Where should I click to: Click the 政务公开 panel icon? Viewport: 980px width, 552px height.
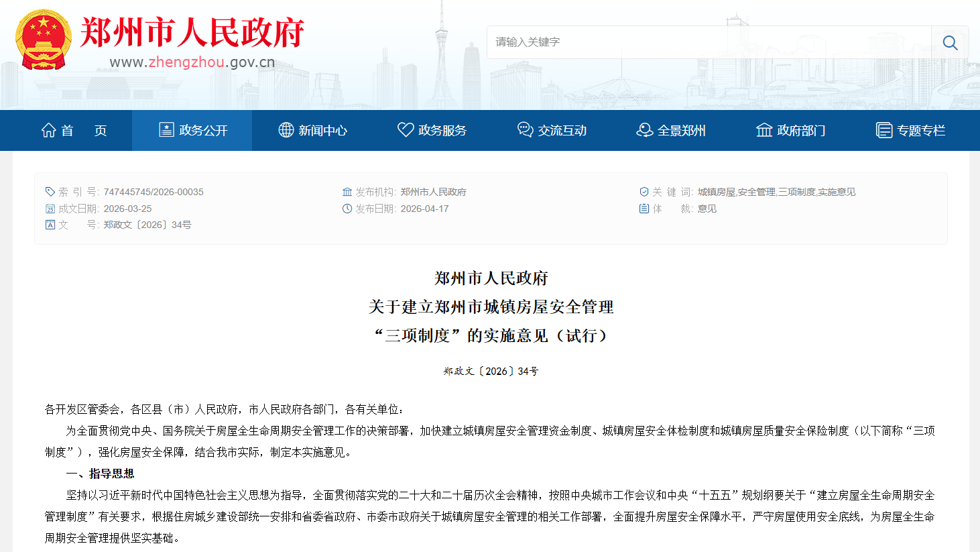[x=166, y=130]
